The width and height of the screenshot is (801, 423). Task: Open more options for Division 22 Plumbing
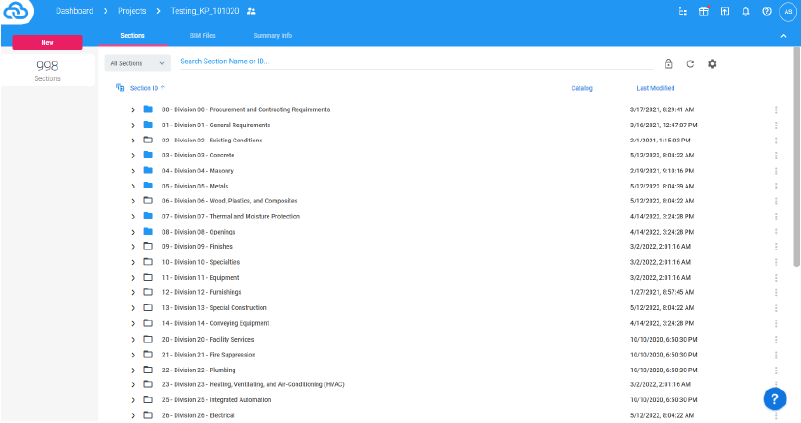(776, 370)
